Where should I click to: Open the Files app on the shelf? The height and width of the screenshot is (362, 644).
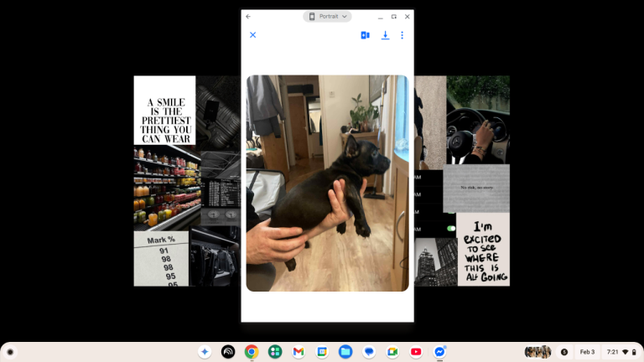pos(345,352)
